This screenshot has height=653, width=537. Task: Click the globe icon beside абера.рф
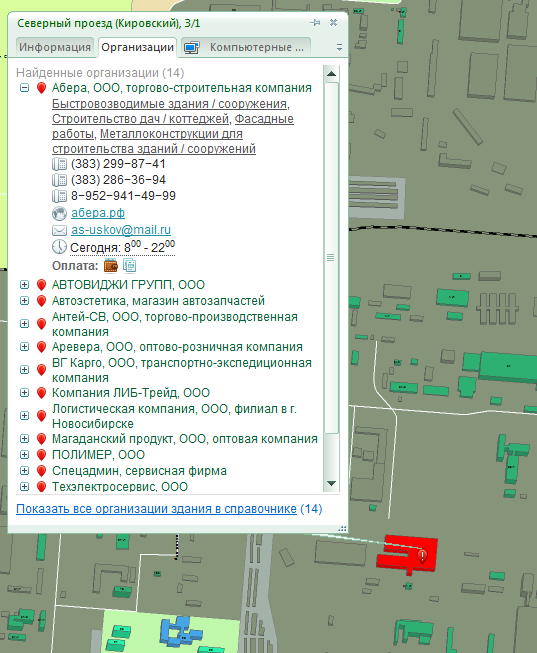pyautogui.click(x=59, y=213)
